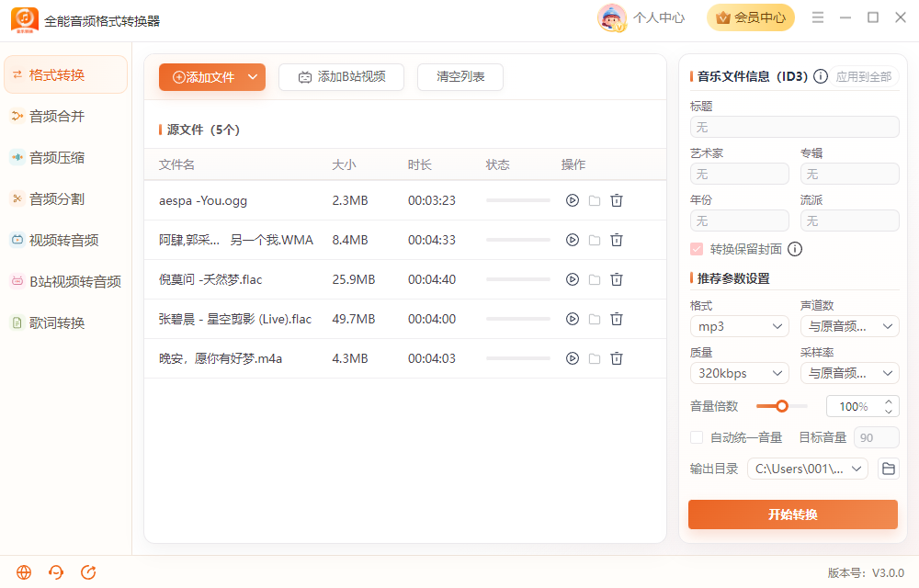Switch to 歌词转换 tab

tap(65, 322)
